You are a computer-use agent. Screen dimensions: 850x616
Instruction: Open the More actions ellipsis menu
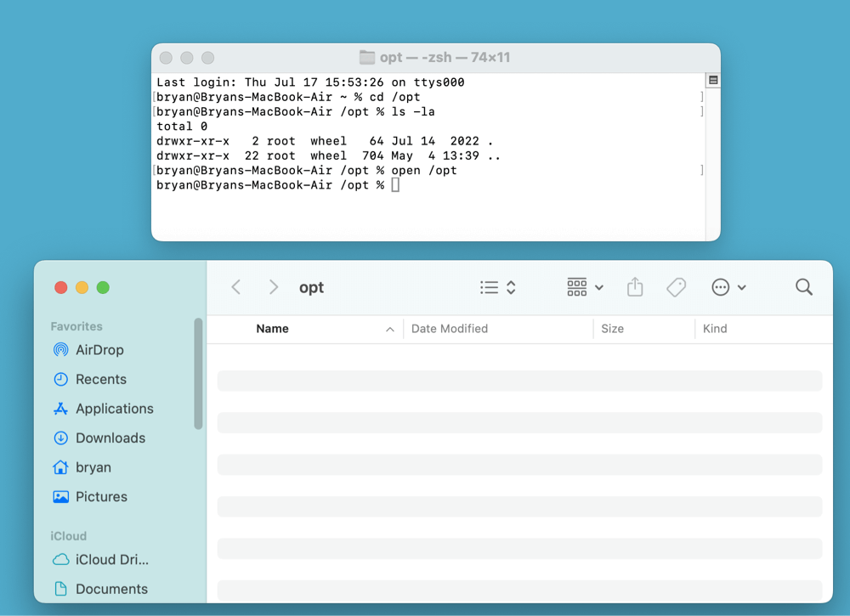click(x=728, y=287)
